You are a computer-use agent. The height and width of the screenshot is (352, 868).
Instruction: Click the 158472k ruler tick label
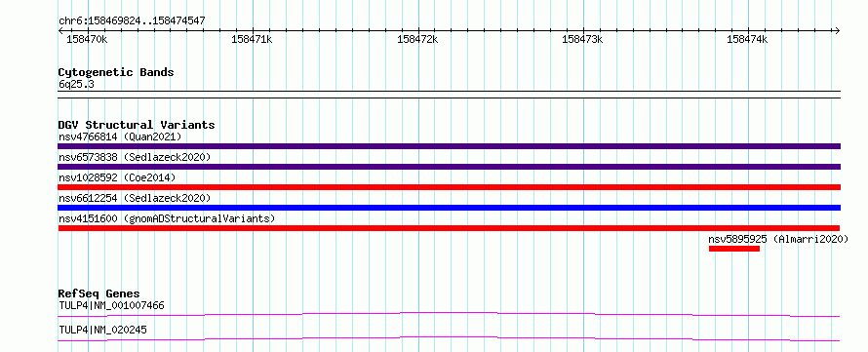click(417, 39)
